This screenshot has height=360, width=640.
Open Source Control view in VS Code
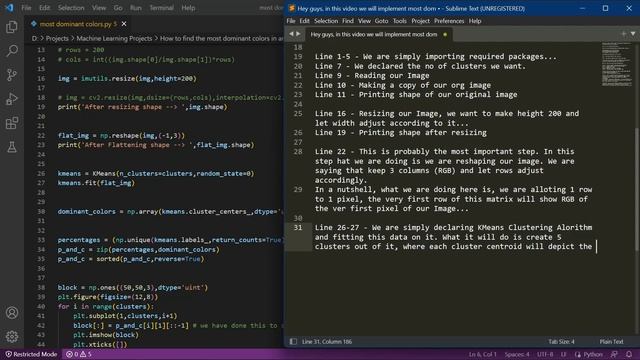click(x=12, y=75)
